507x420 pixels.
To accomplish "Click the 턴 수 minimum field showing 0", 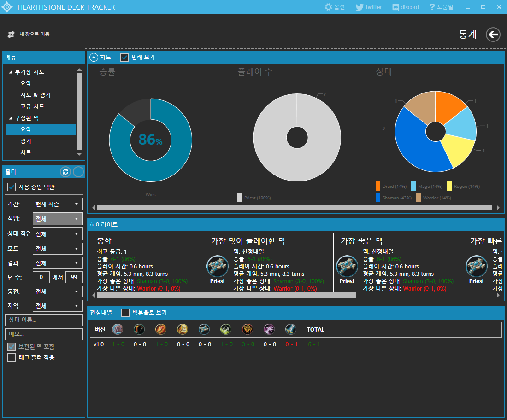I will (41, 277).
